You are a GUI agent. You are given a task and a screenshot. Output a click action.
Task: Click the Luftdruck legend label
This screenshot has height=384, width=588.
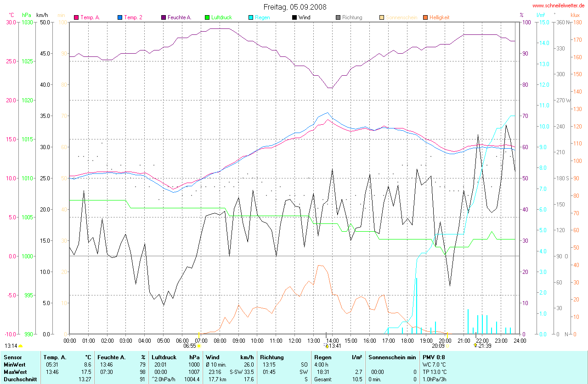tap(221, 17)
